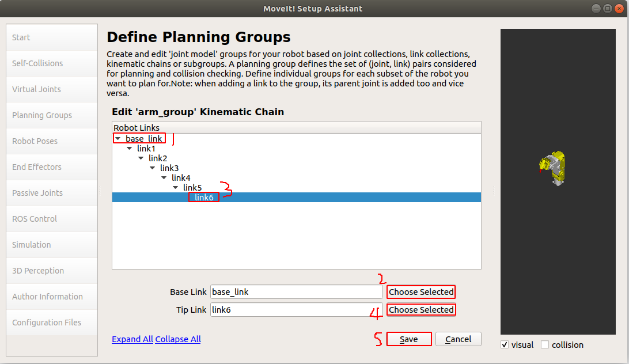Click Choose Selected for Base Link
This screenshot has height=364, width=629.
[x=421, y=292]
